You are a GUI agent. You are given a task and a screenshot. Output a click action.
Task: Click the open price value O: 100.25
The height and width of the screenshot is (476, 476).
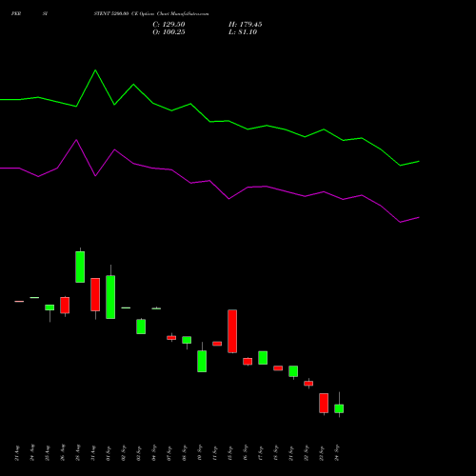(169, 32)
